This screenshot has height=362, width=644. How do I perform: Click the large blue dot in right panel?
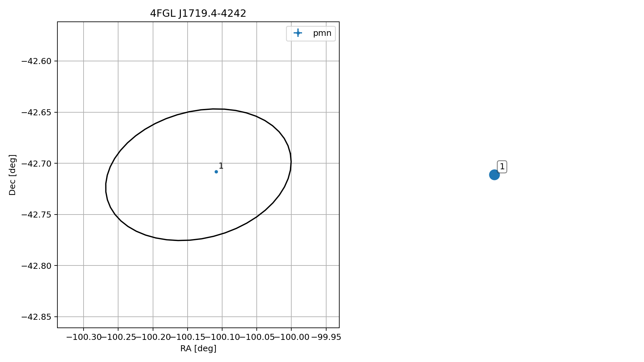[x=494, y=175]
